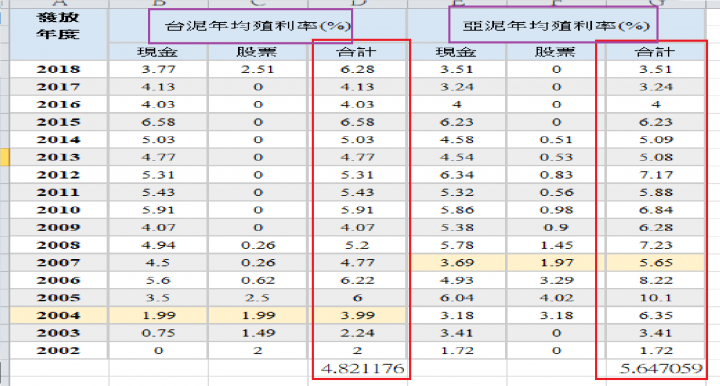Screen dimensions: 720x386
Task: Select 亞泥 cash value 1.72 for 2002
Action: coord(456,350)
